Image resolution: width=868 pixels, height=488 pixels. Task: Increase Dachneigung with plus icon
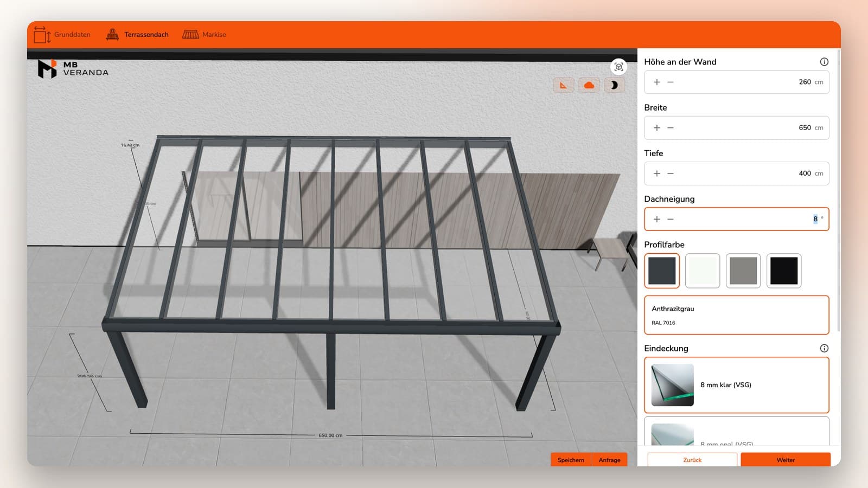pos(657,219)
